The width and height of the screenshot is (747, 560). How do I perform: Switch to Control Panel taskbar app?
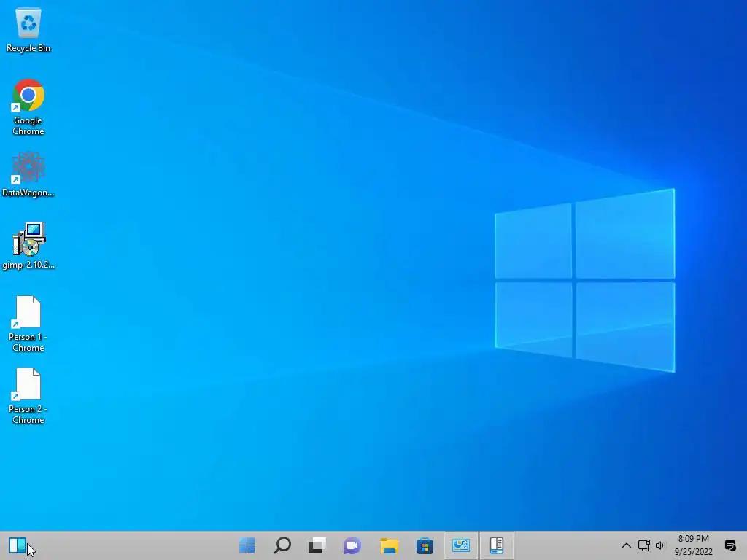[x=461, y=545]
